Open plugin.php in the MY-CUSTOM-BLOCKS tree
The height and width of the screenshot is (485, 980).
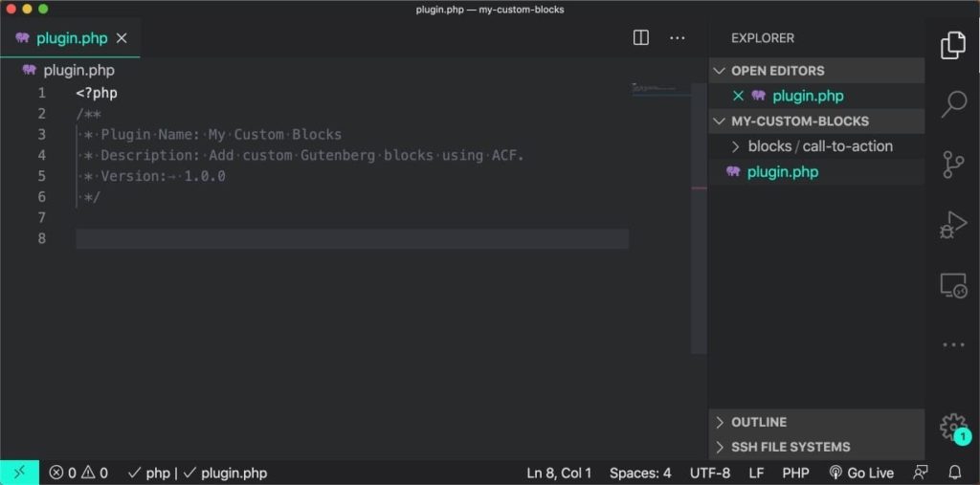[x=783, y=172]
